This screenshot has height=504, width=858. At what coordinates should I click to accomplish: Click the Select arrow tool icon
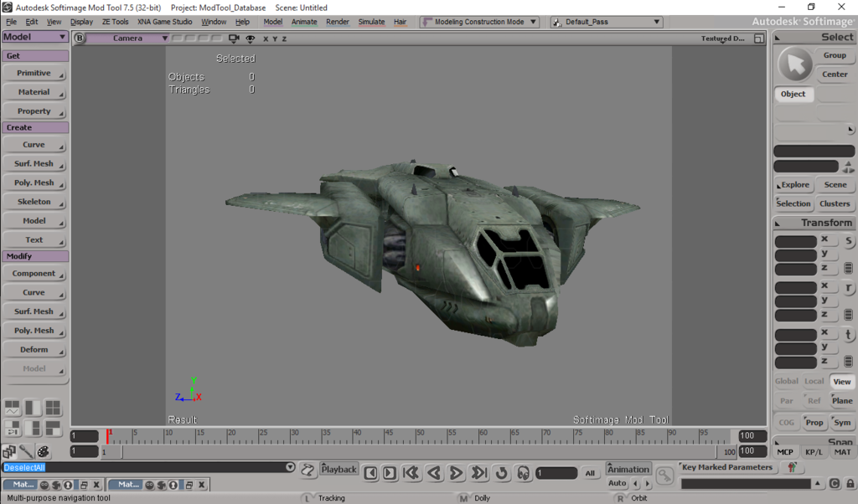click(x=795, y=64)
